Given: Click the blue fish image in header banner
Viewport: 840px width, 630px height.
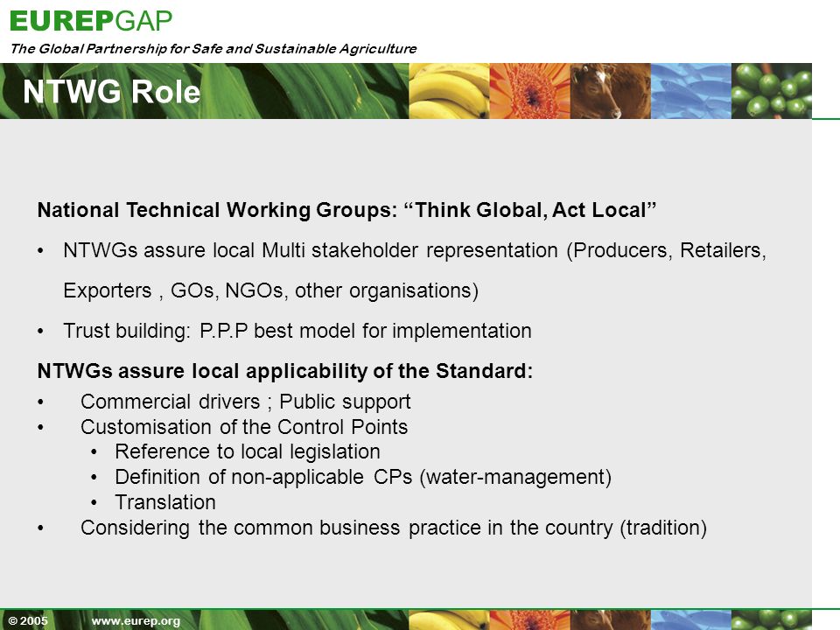Looking at the screenshot, I should (x=691, y=90).
